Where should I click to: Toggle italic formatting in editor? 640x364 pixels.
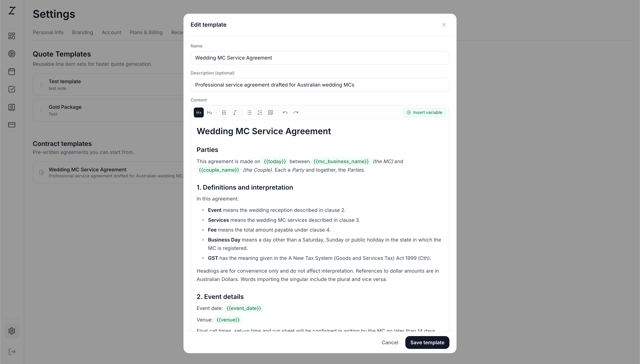point(234,113)
